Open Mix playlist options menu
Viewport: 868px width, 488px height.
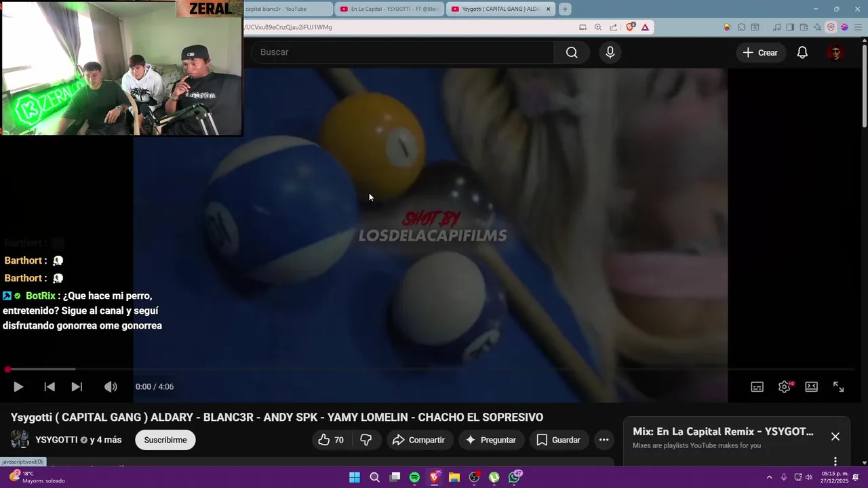(835, 462)
